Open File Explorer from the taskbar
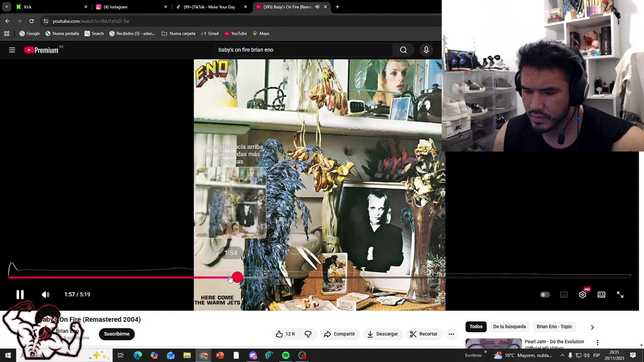The width and height of the screenshot is (644, 362). pos(187,355)
